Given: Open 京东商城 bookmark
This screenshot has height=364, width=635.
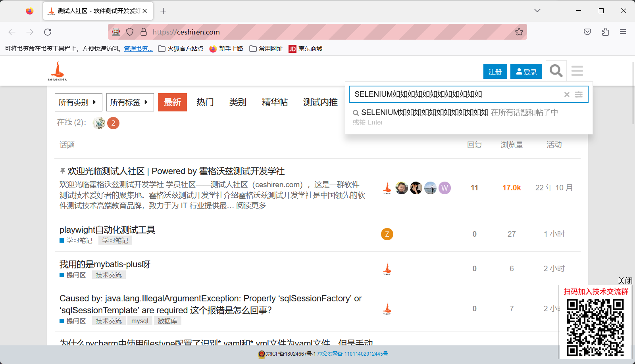Looking at the screenshot, I should point(306,49).
